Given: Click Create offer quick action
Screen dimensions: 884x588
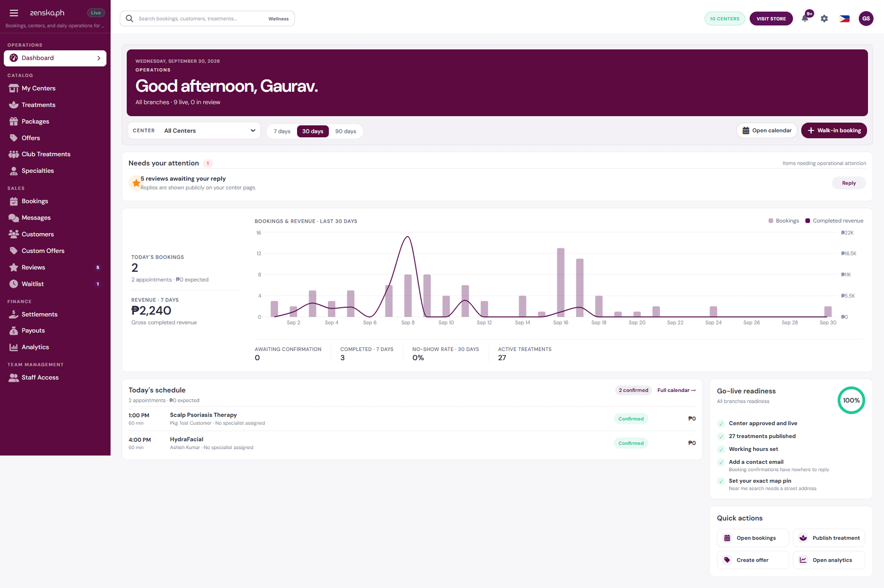Looking at the screenshot, I should pos(752,560).
